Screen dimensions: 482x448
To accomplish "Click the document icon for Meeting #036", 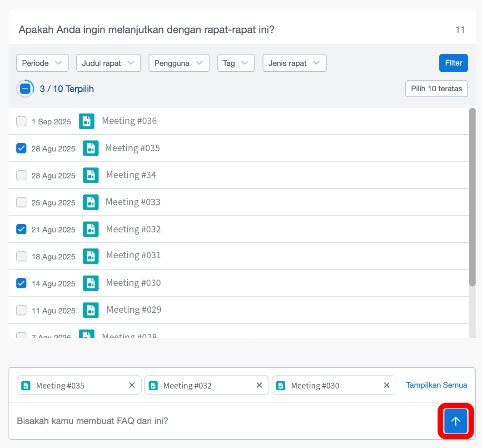I will [87, 121].
